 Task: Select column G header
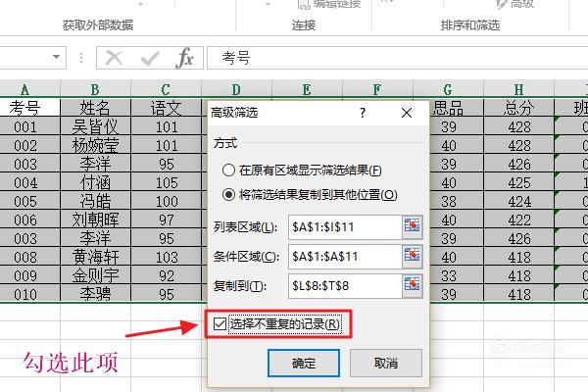pos(448,89)
